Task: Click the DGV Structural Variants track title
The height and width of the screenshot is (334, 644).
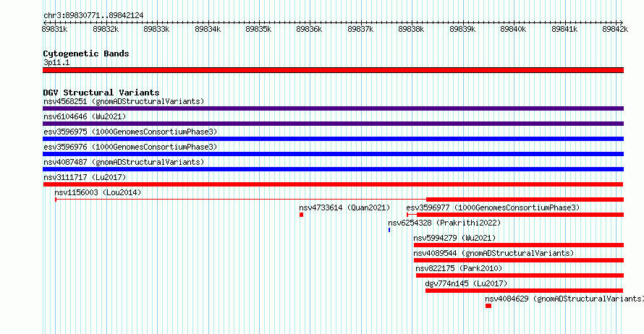Action: point(101,93)
